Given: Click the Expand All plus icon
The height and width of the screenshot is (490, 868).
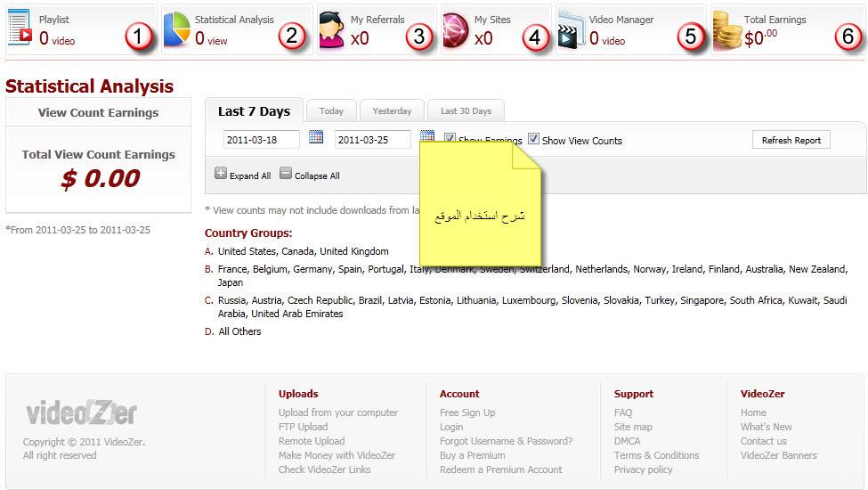Looking at the screenshot, I should point(220,174).
